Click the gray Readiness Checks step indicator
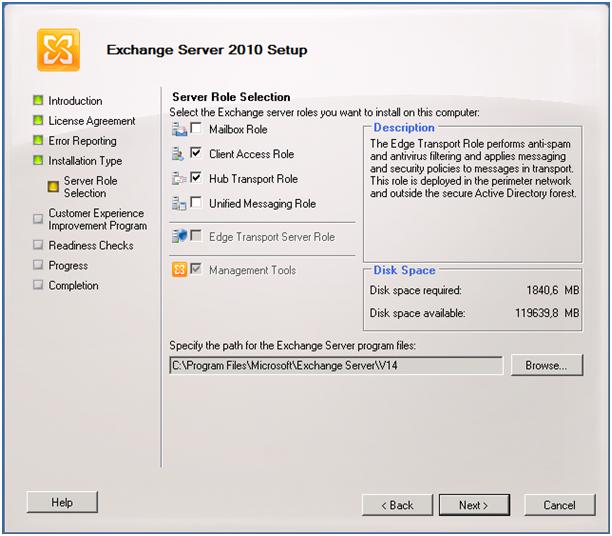The width and height of the screenshot is (612, 536). [x=38, y=245]
